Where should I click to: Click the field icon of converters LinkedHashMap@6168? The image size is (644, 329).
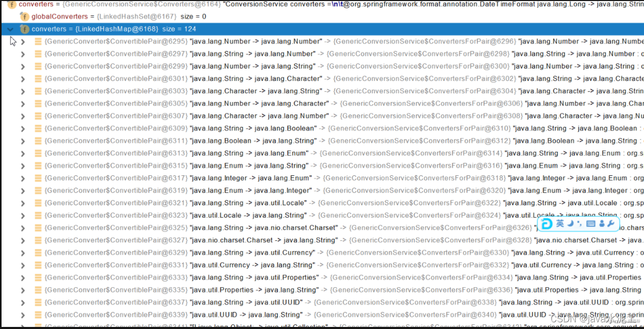24,29
